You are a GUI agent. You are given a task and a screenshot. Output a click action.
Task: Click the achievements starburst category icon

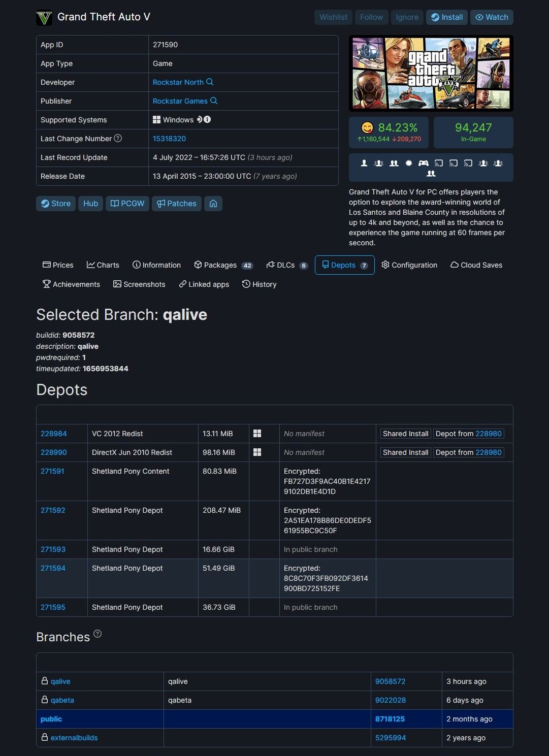408,163
